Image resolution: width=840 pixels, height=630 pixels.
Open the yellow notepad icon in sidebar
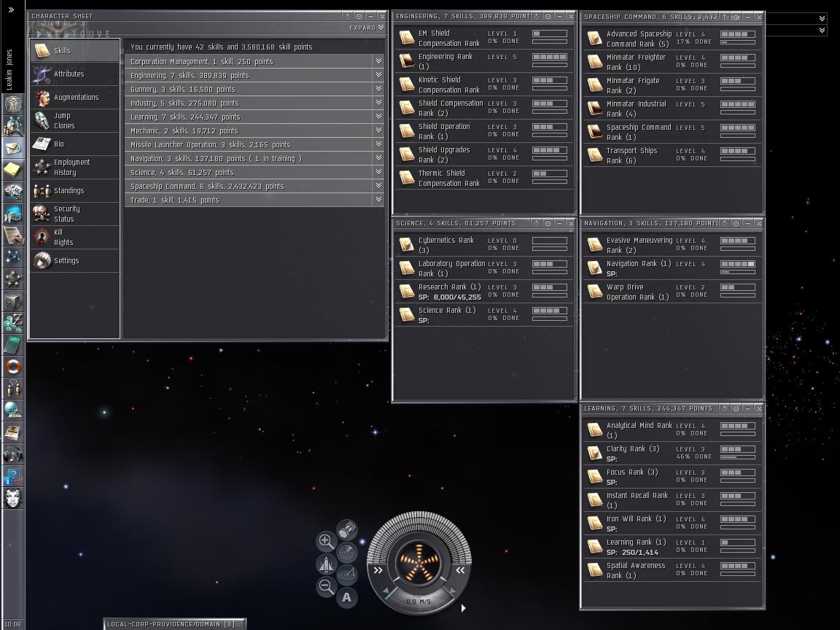[13, 169]
